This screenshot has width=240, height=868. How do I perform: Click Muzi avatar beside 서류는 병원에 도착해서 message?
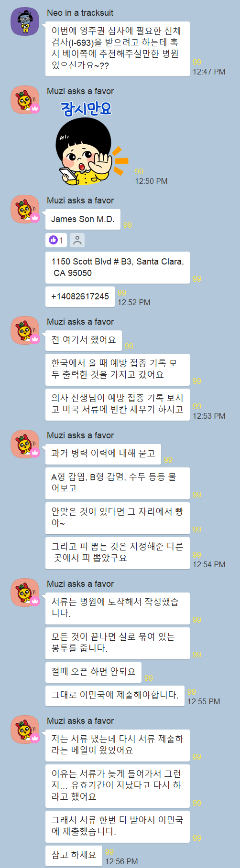tap(25, 593)
